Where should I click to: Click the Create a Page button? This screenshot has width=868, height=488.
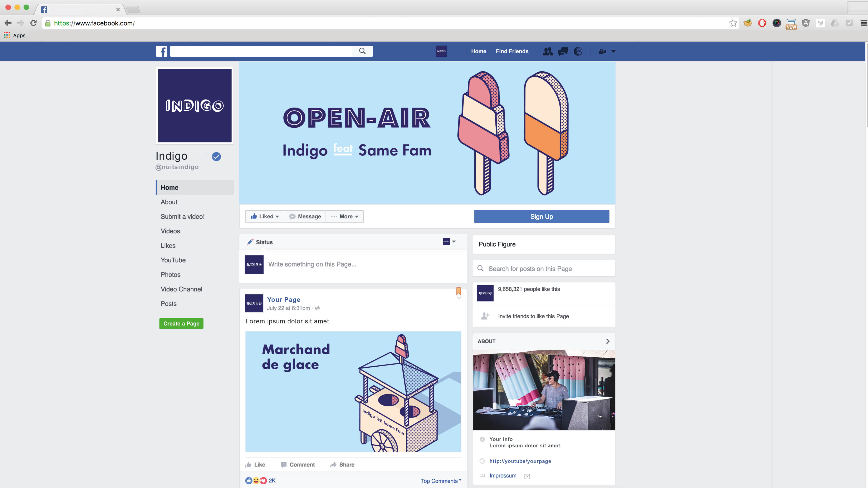click(181, 323)
